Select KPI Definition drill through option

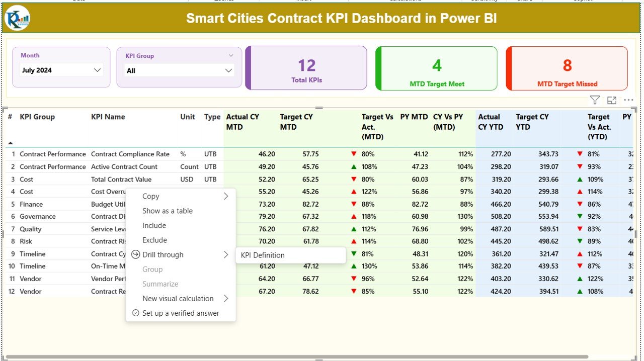(263, 255)
